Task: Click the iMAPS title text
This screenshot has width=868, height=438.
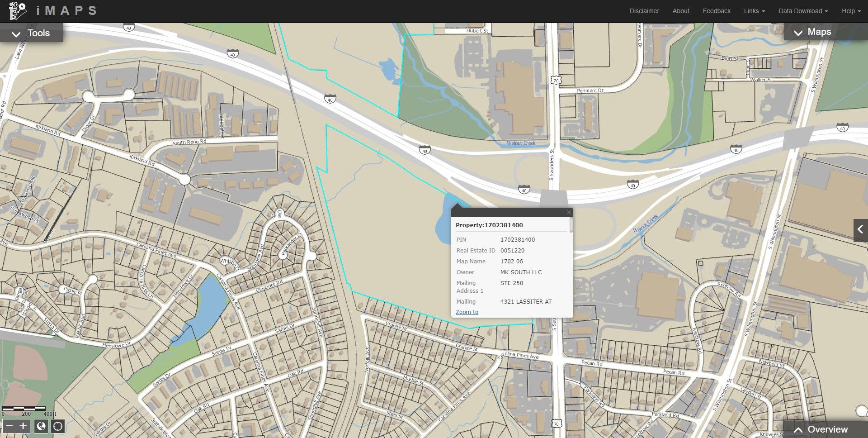Action: pyautogui.click(x=66, y=11)
